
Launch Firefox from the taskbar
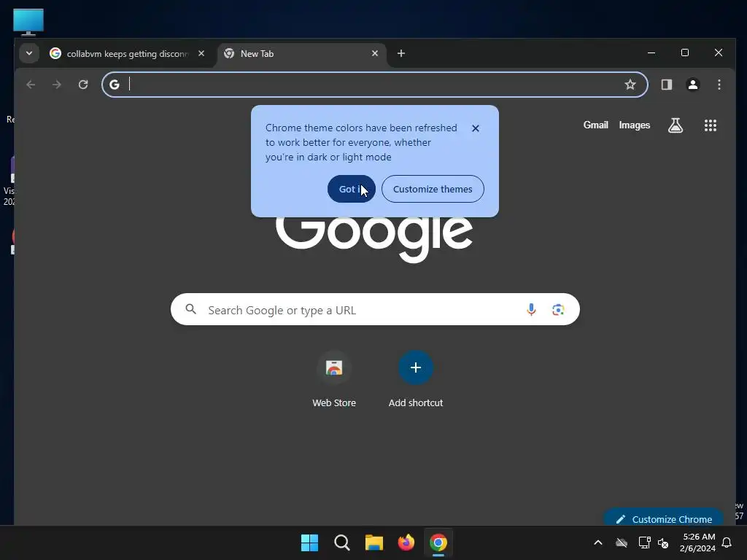click(406, 542)
